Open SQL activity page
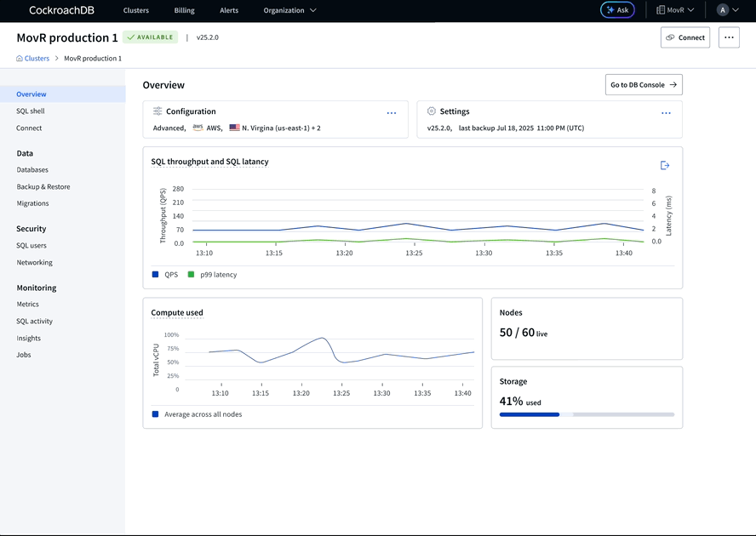Viewport: 756px width, 536px height. click(34, 321)
